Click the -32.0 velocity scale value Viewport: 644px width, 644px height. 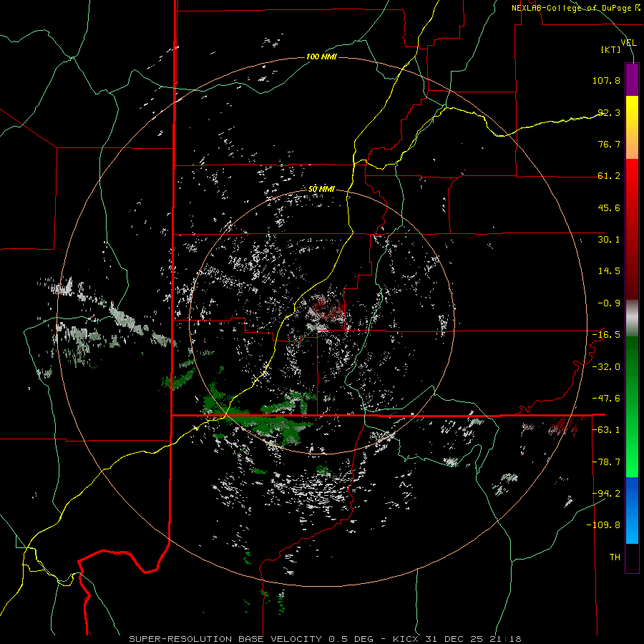pos(606,367)
